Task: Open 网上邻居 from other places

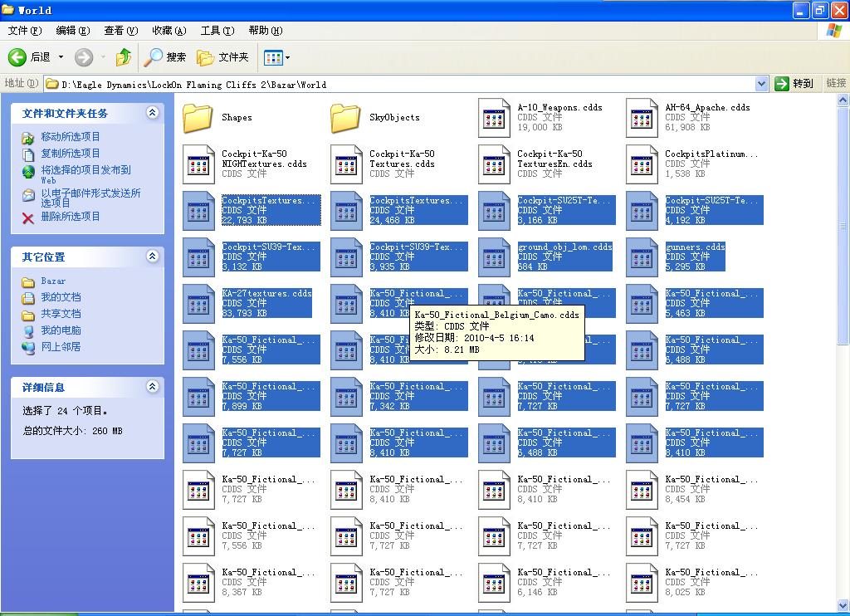Action: pos(61,346)
